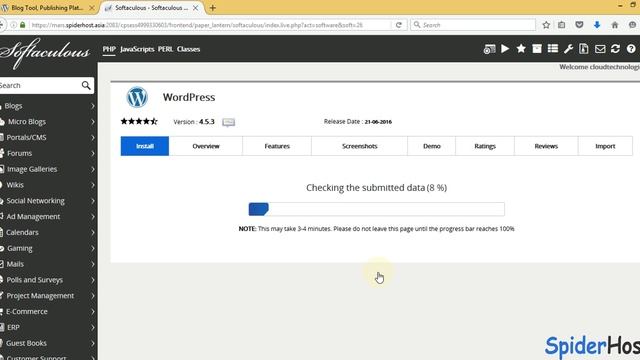The width and height of the screenshot is (640, 360).
Task: Open the cPanel icon in Softaculous toolbar
Action: pos(489,49)
